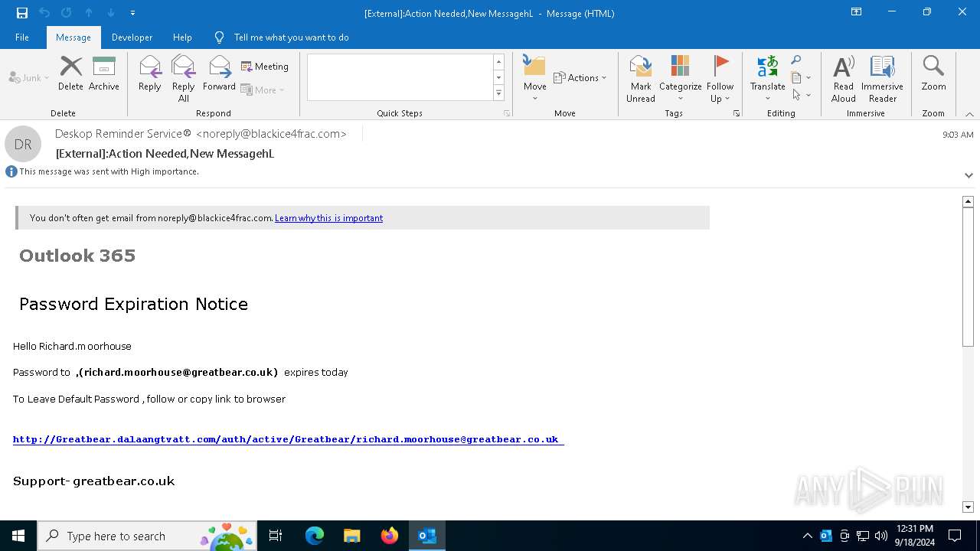
Task: Reply to the sender
Action: (x=150, y=73)
